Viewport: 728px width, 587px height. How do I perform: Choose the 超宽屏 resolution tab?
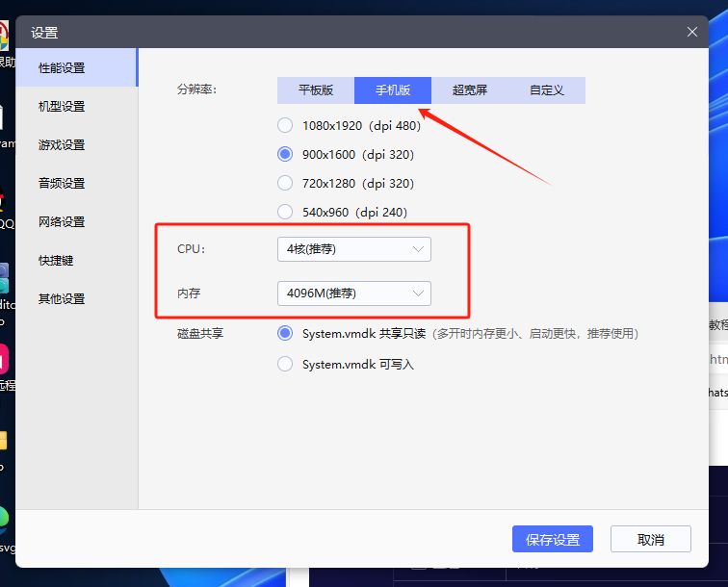click(470, 90)
